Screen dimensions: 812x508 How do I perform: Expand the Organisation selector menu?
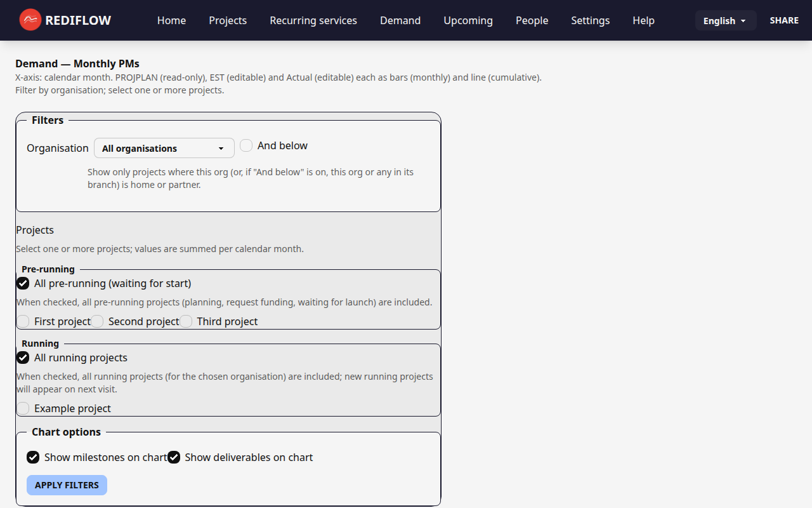point(164,148)
